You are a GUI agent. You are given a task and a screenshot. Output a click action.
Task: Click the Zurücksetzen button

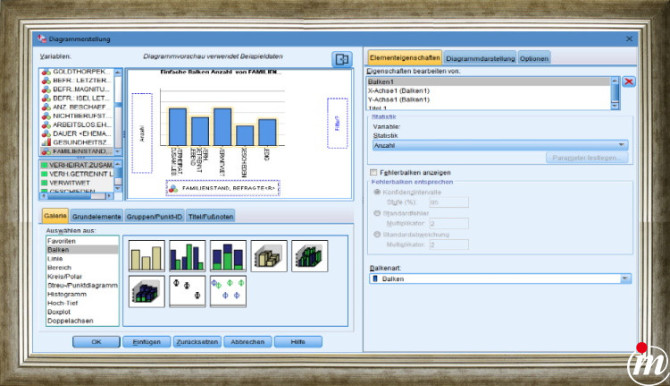click(197, 342)
